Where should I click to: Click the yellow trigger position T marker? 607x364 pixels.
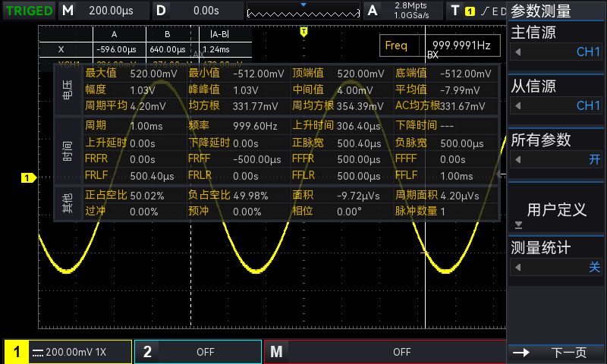(x=304, y=32)
